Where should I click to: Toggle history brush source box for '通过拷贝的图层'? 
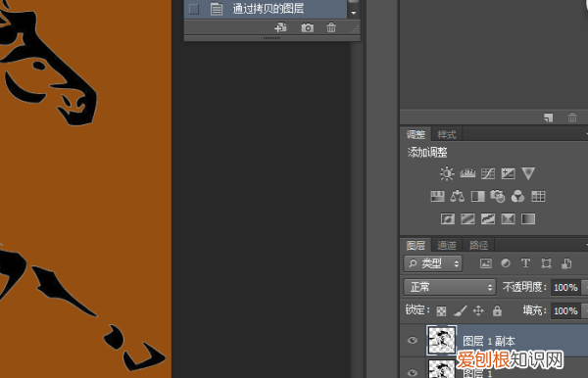point(194,9)
